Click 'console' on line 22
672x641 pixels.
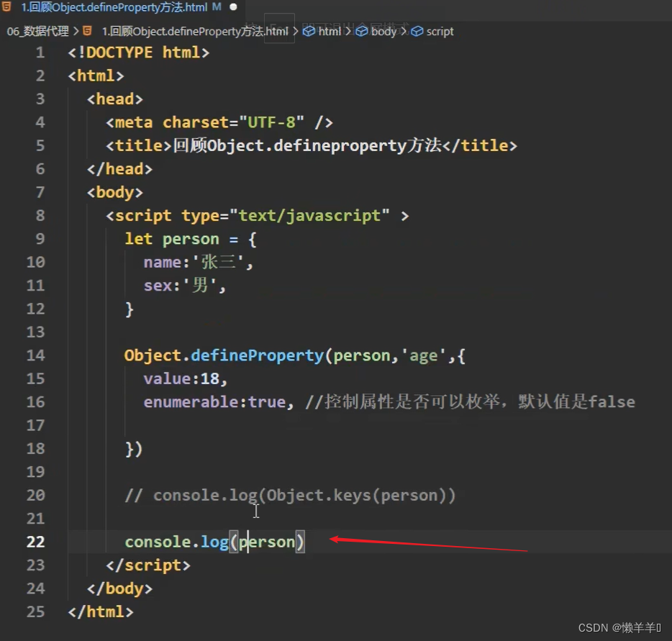click(158, 542)
